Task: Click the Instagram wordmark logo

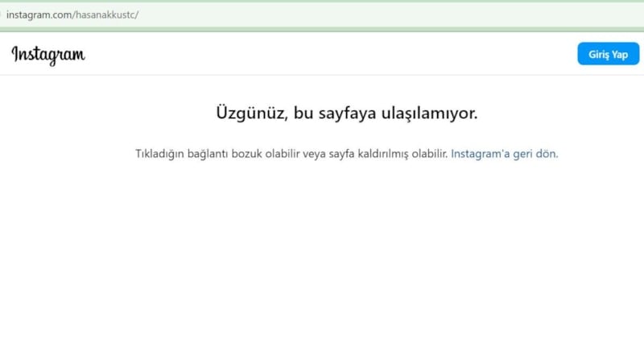Action: pyautogui.click(x=48, y=54)
